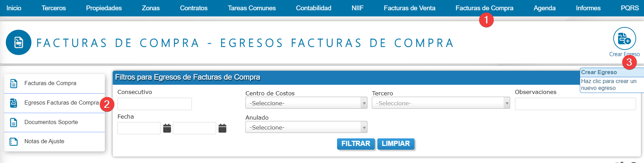Click the Facturas de Compra header icon
This screenshot has width=644, height=163.
click(x=18, y=42)
